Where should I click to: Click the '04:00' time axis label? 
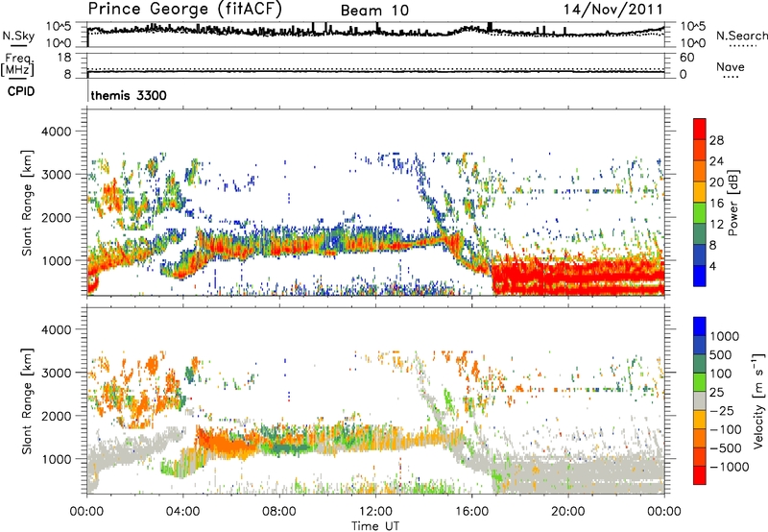[x=183, y=512]
